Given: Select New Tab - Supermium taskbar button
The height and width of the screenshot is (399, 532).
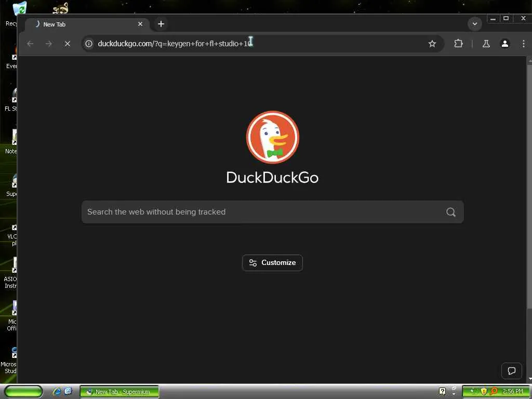Looking at the screenshot, I should pyautogui.click(x=119, y=392).
